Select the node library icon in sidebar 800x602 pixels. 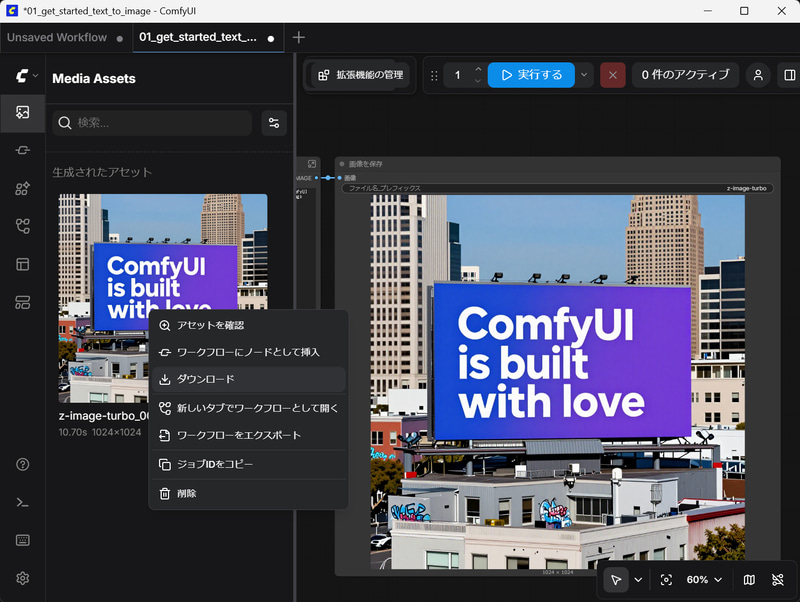pyautogui.click(x=22, y=188)
